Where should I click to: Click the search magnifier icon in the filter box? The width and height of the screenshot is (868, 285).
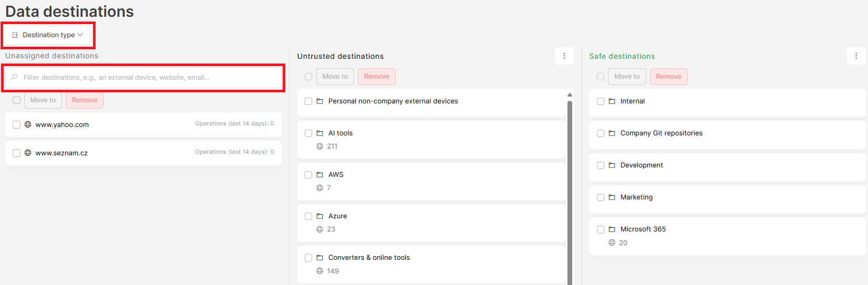[x=15, y=77]
